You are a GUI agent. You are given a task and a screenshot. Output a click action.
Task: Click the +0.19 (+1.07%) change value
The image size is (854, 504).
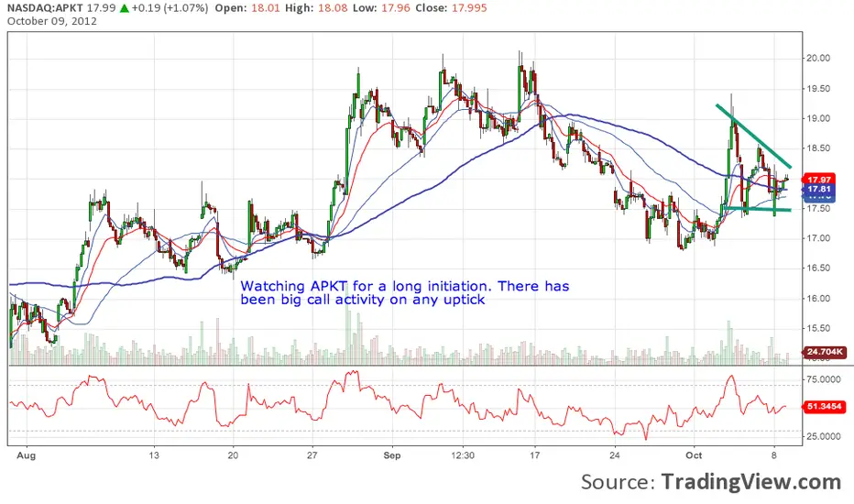(x=170, y=8)
